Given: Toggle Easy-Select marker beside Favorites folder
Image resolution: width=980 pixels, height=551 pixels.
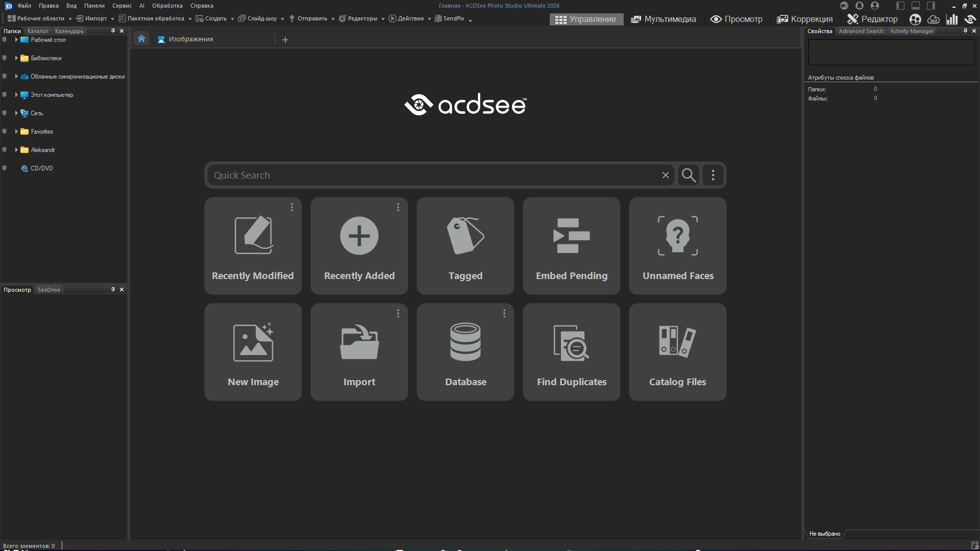Looking at the screenshot, I should coord(5,132).
